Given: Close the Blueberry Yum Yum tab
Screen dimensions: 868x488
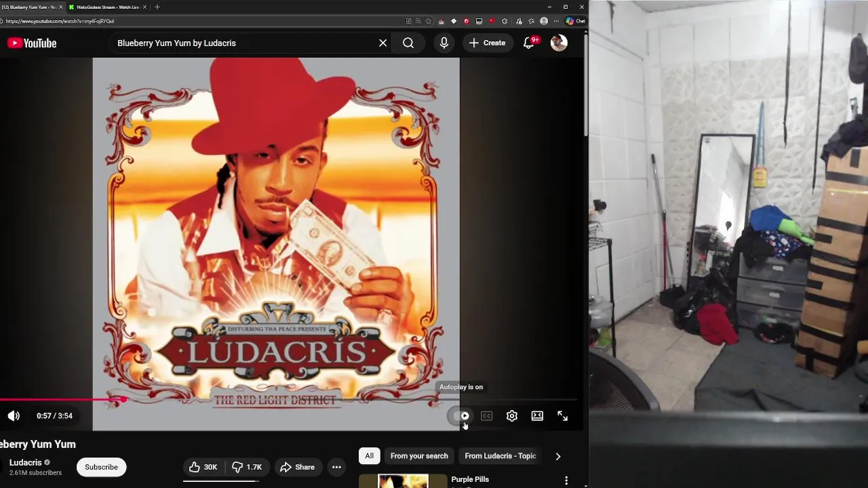Looking at the screenshot, I should click(60, 7).
